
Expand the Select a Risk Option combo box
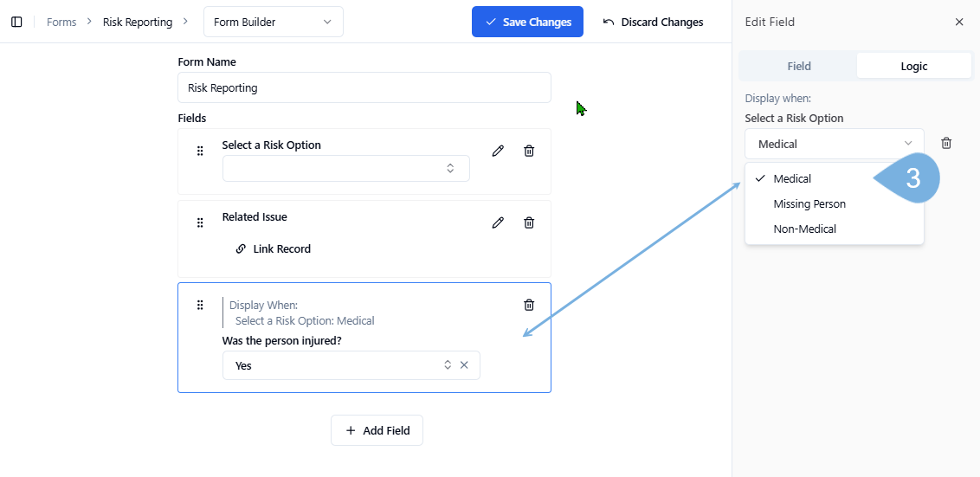345,168
